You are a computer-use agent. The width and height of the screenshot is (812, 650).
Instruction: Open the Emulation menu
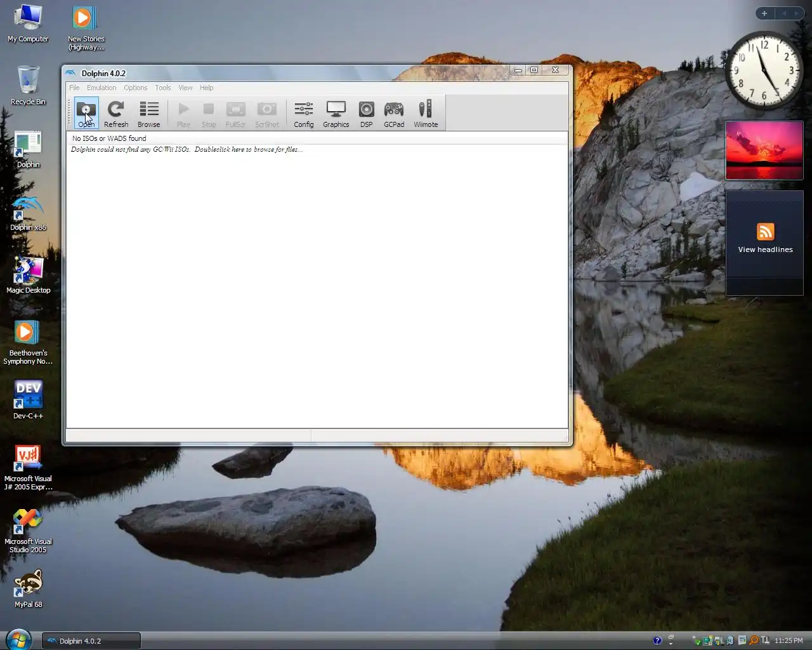[x=101, y=88]
